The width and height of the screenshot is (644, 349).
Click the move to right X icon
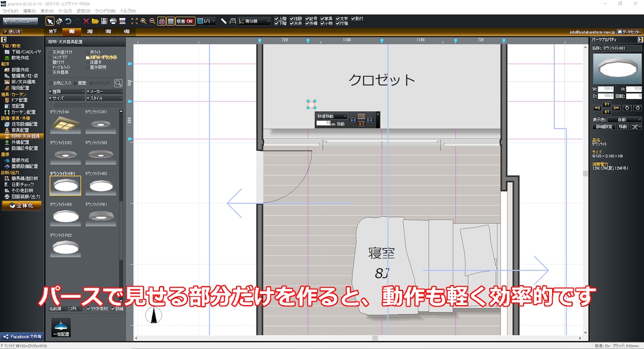(616, 108)
